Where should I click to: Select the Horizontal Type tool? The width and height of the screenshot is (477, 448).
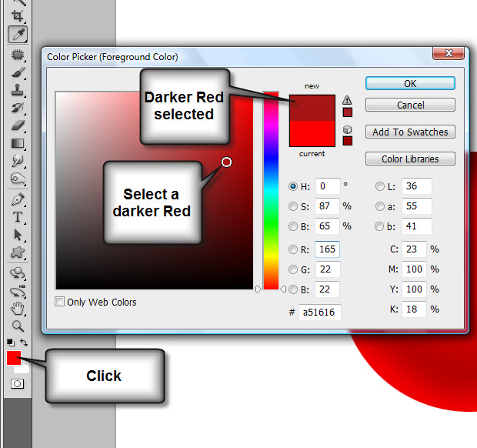18,217
